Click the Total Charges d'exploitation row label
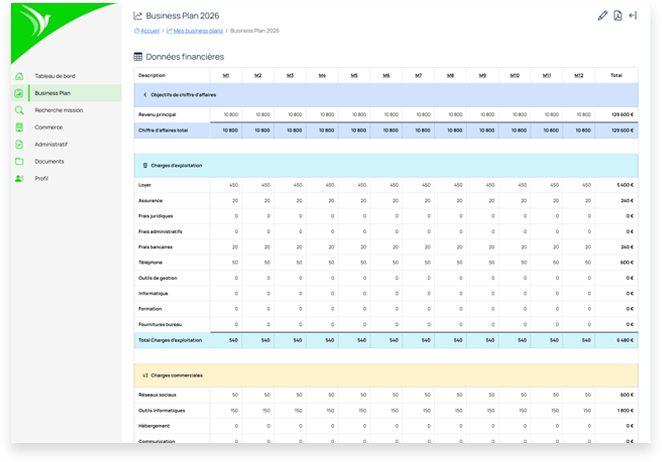662x462 pixels. 170,340
